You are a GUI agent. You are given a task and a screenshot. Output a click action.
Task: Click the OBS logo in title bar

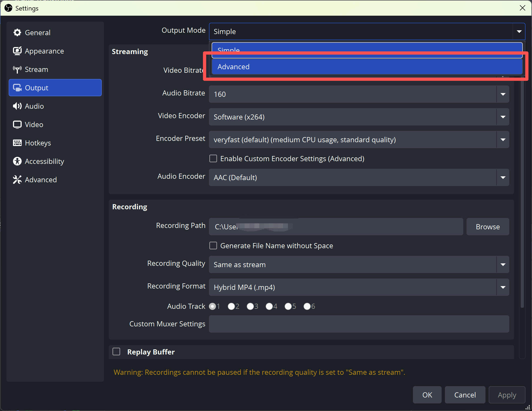click(8, 8)
